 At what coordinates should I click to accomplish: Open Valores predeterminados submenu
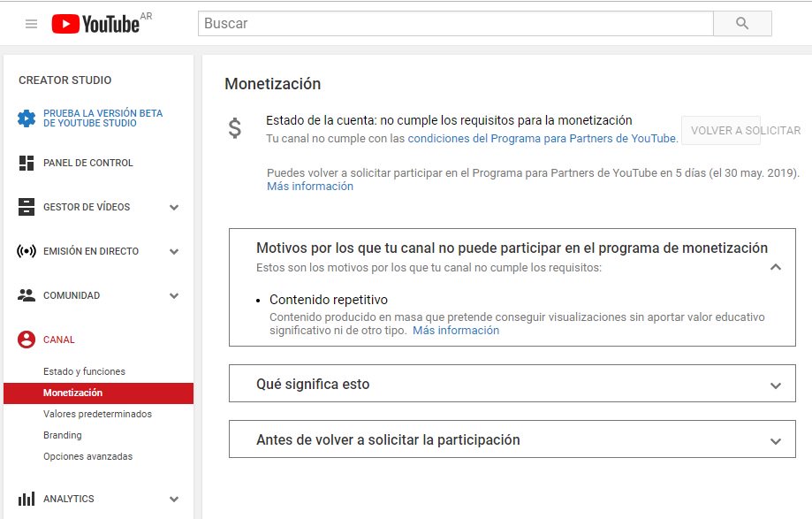(97, 414)
